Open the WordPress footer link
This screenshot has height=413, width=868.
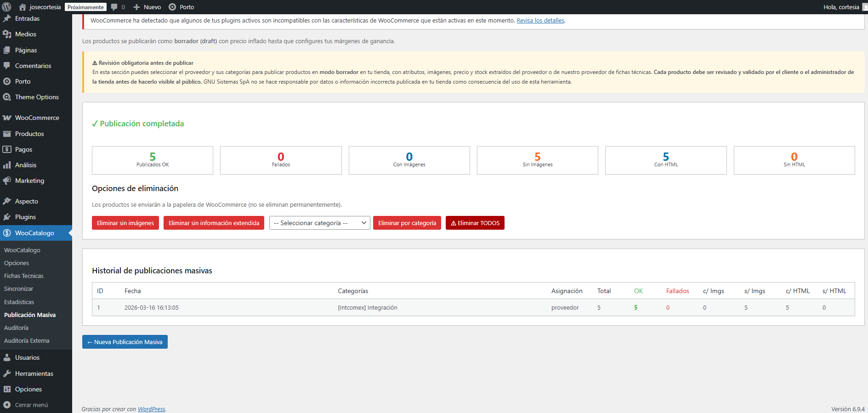coord(151,409)
